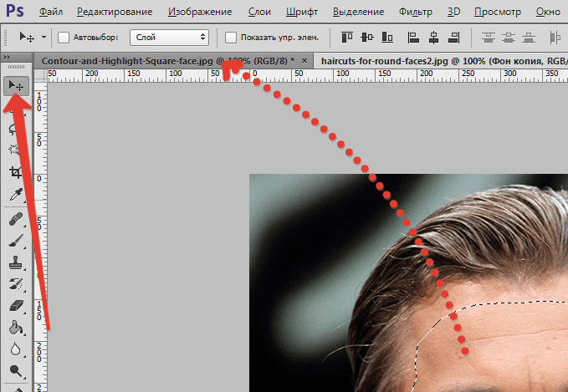
Task: Click the vertical ruler along the left
Action: [x=40, y=237]
